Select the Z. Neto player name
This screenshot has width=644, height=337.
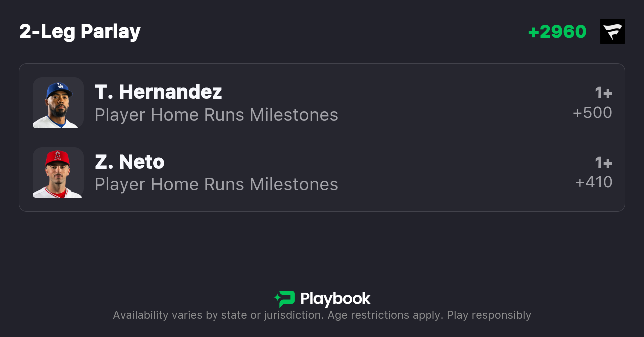click(129, 162)
